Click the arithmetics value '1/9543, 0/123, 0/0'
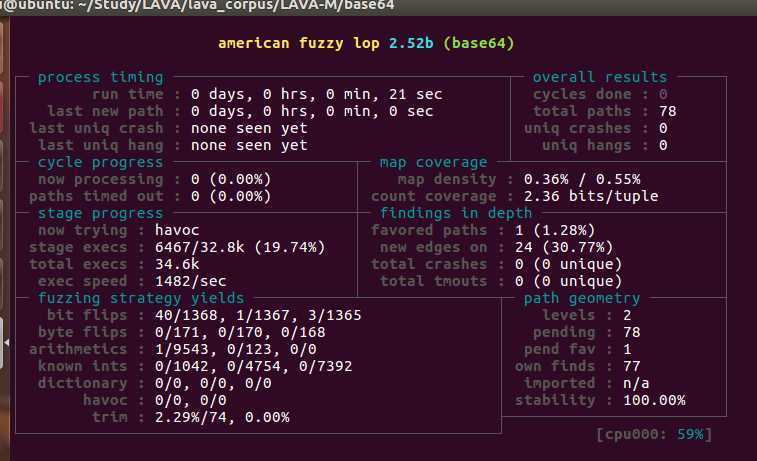The height and width of the screenshot is (461, 757). tap(236, 349)
